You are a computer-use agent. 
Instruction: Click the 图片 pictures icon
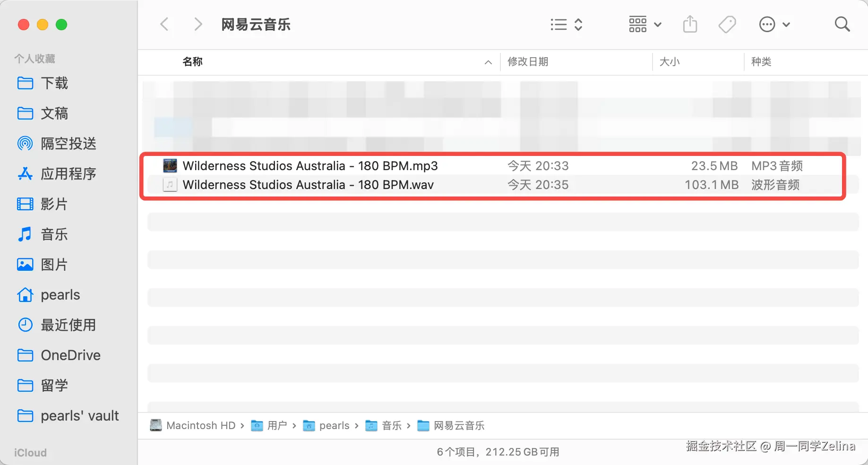[25, 265]
